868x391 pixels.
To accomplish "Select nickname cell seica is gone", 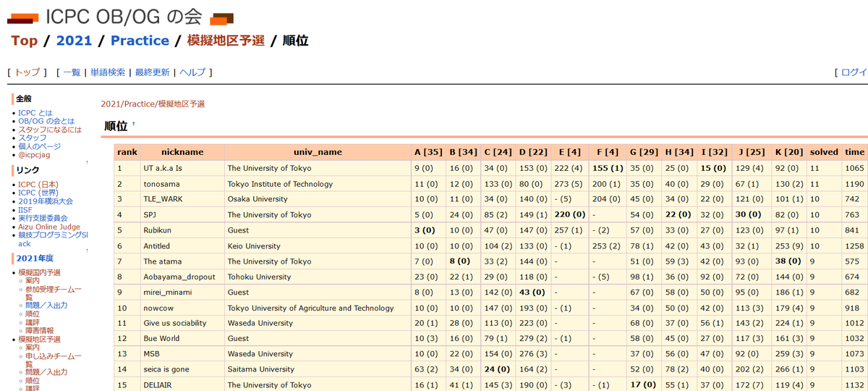I will tap(182, 369).
